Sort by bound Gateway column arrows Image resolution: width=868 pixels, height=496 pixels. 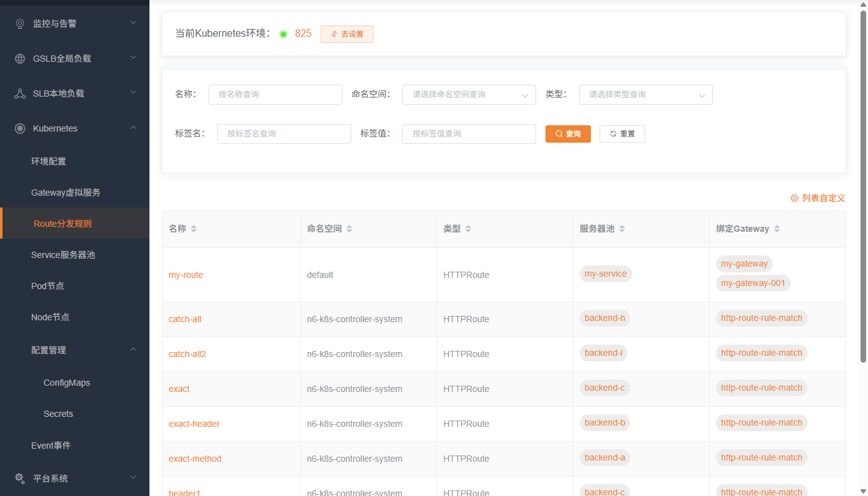click(x=776, y=229)
